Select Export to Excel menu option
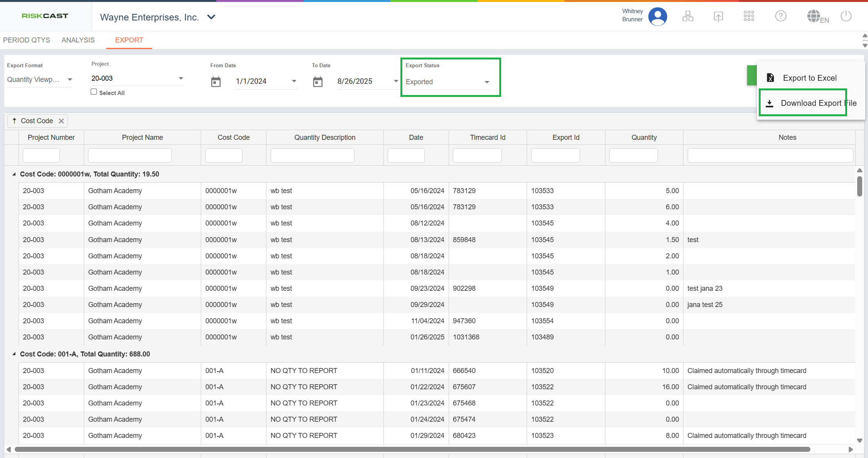 click(x=809, y=78)
